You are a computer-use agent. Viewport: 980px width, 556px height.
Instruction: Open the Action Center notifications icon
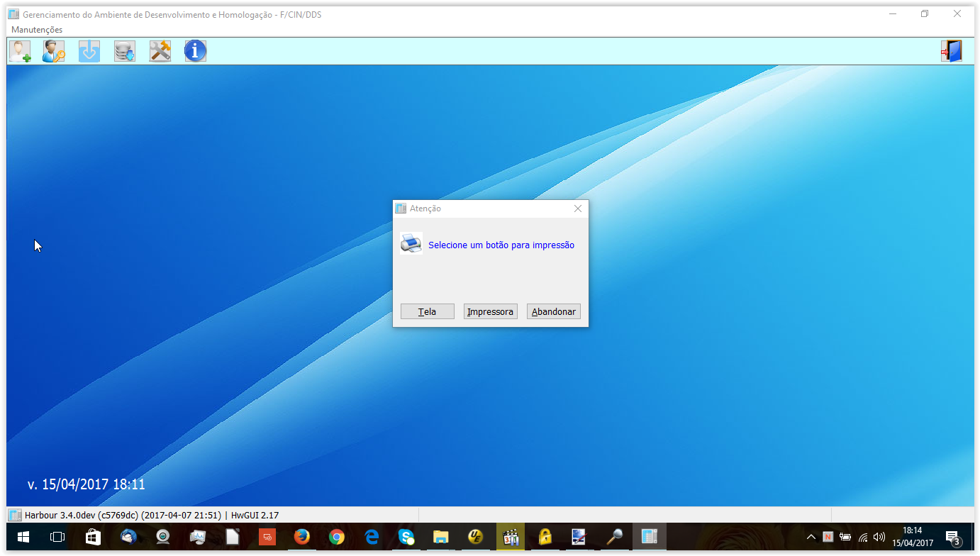[954, 537]
